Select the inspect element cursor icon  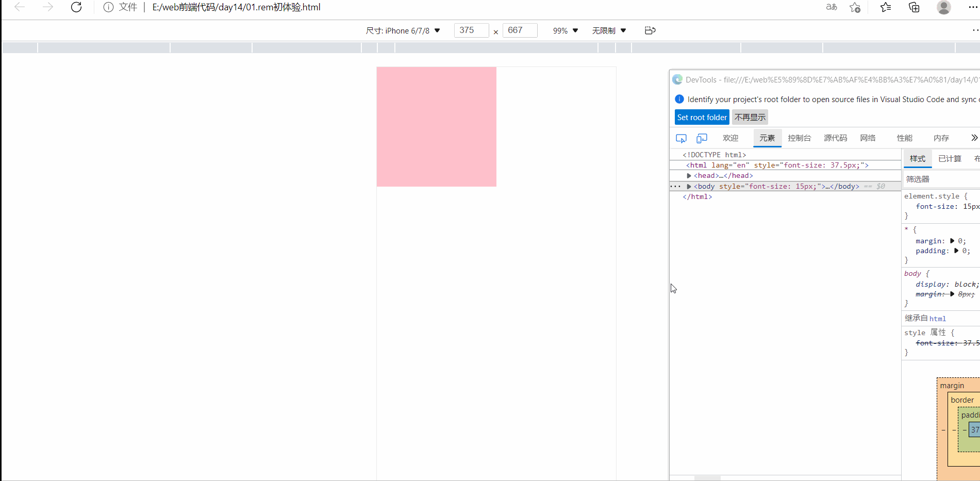point(681,138)
